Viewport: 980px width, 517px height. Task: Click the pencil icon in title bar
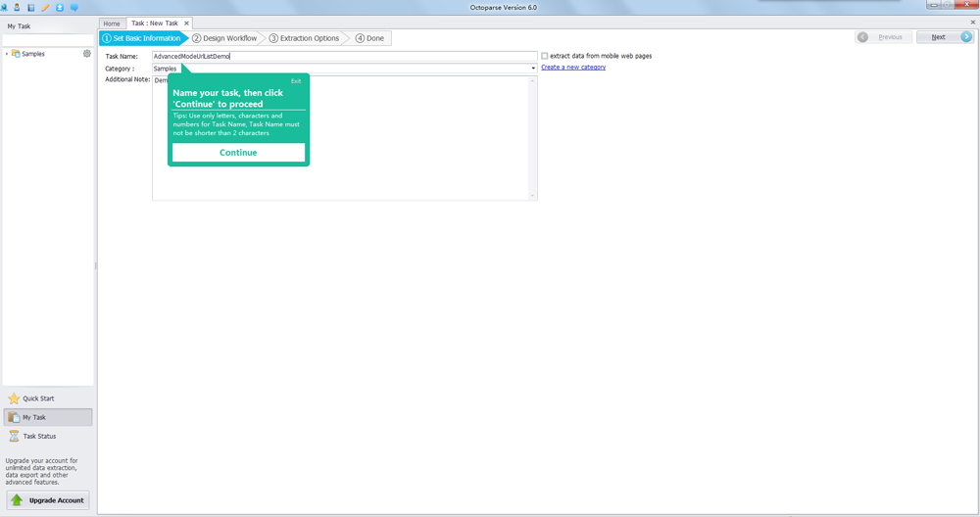(x=45, y=7)
